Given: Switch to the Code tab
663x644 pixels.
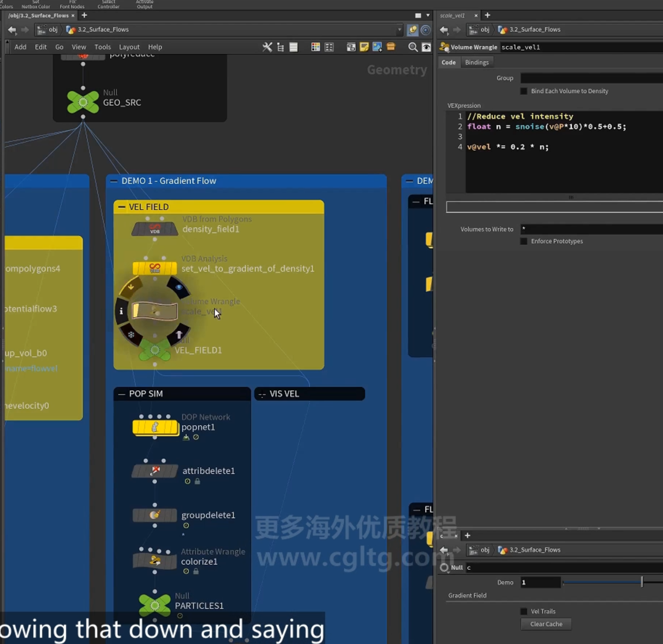Looking at the screenshot, I should [x=449, y=62].
